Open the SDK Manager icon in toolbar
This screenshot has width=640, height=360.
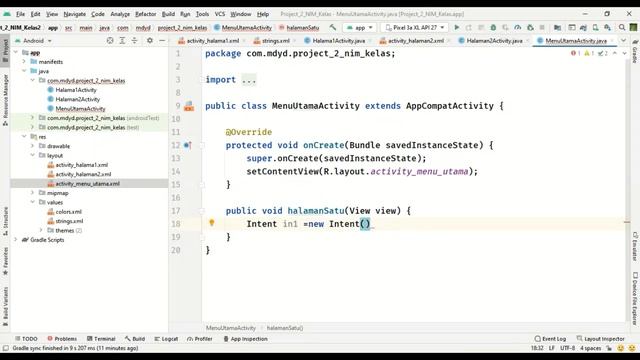pos(607,28)
